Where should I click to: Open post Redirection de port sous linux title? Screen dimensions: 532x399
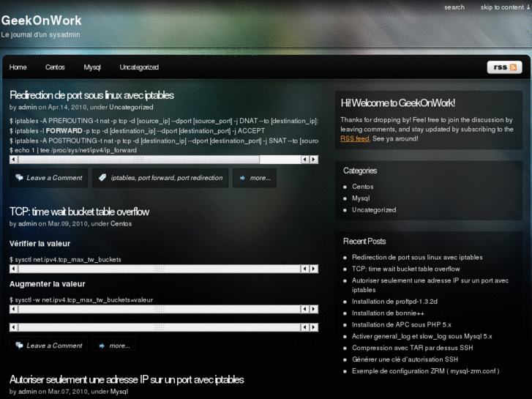(x=91, y=95)
